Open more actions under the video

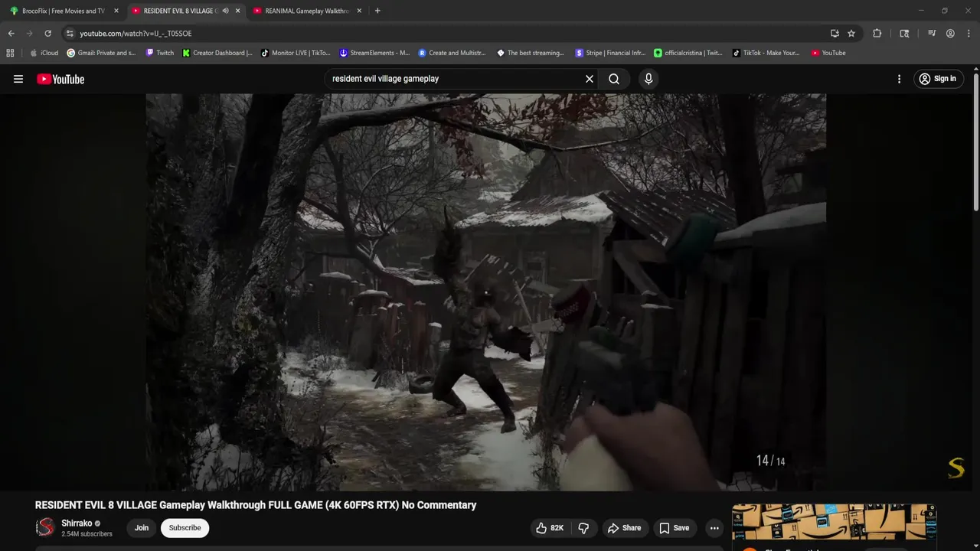[714, 528]
